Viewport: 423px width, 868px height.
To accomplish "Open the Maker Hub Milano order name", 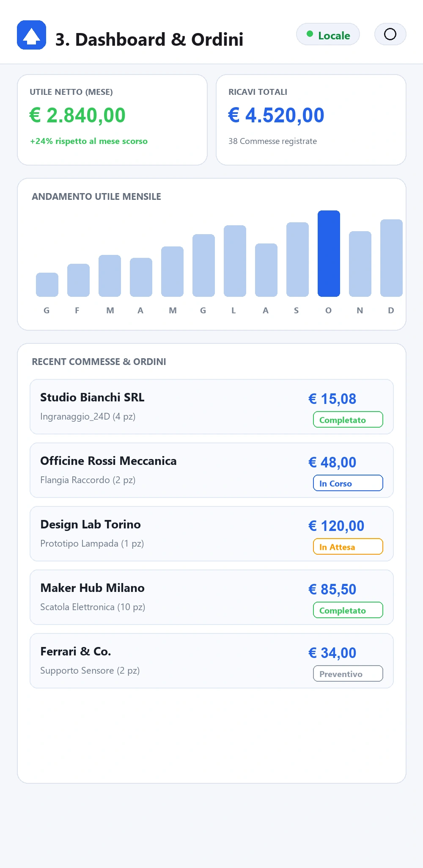I will (x=92, y=588).
